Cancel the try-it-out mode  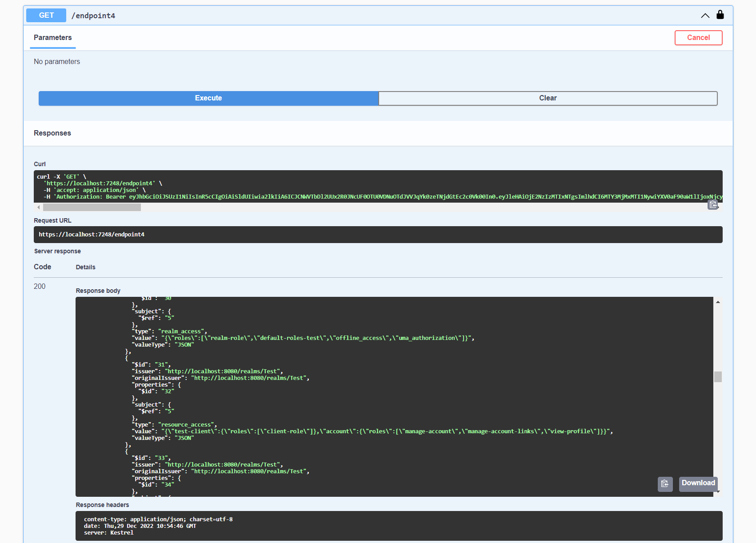698,38
